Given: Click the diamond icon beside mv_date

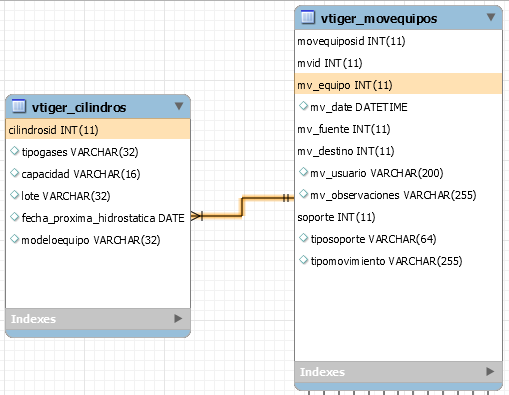Looking at the screenshot, I should pos(303,106).
